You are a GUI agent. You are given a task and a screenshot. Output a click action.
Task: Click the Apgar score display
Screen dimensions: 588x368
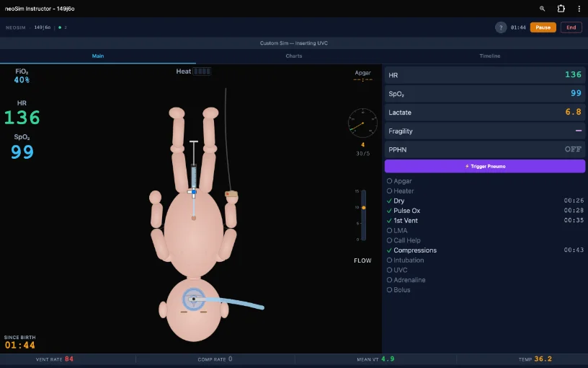(x=362, y=76)
